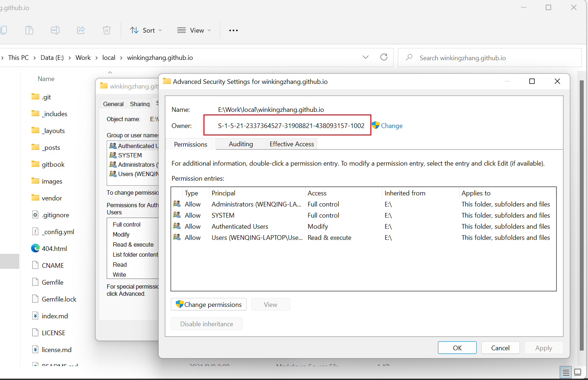This screenshot has width=588, height=380.
Task: Select the images folder icon
Action: click(35, 181)
